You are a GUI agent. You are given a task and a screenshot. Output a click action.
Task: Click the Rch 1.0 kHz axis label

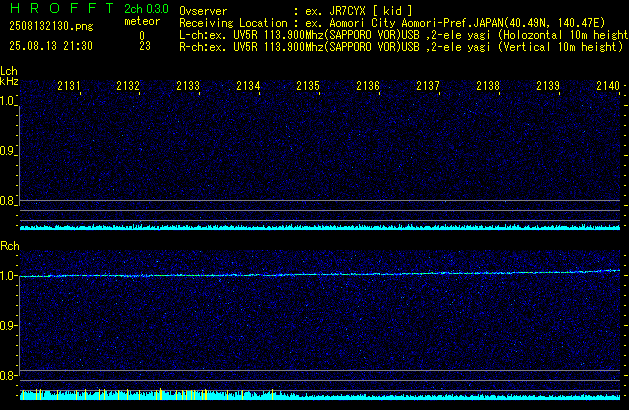[8, 276]
